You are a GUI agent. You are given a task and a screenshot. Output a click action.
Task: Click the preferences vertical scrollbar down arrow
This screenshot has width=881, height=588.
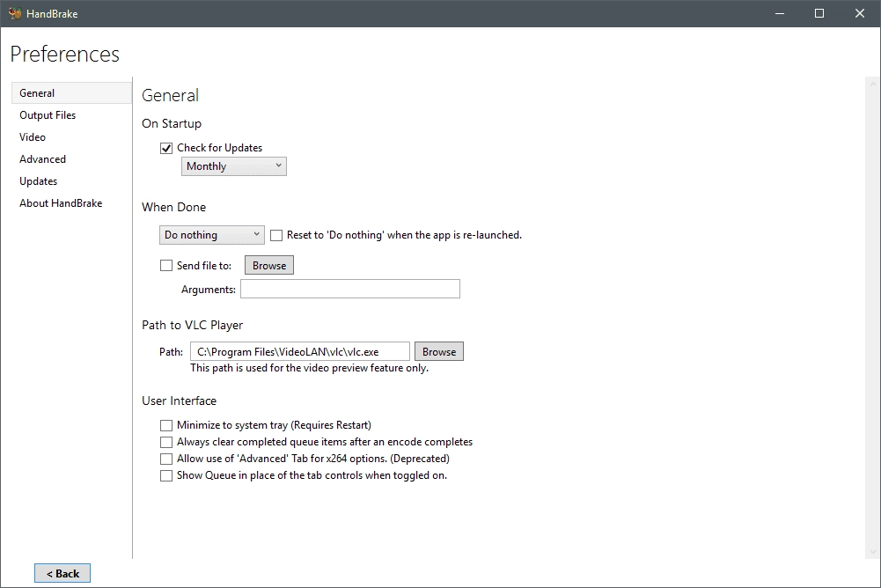[872, 552]
